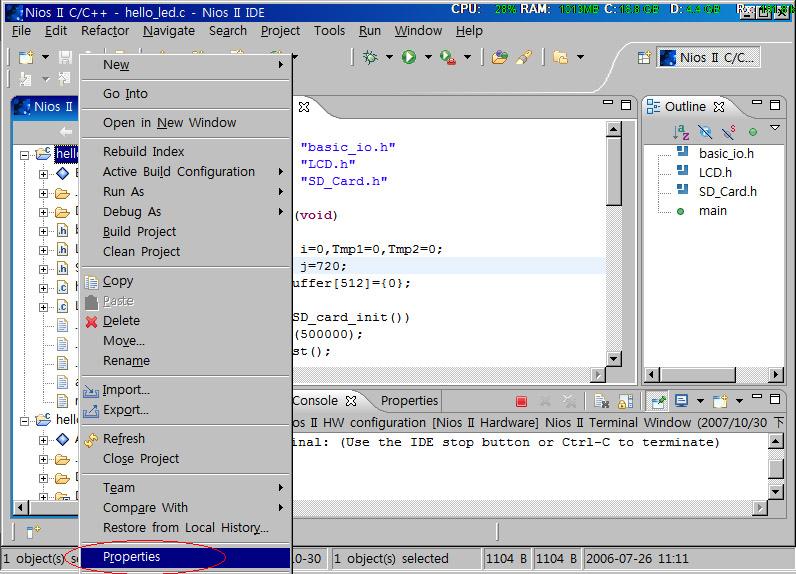Choose Clean Project from context menu
This screenshot has height=574, width=796.
(185, 252)
